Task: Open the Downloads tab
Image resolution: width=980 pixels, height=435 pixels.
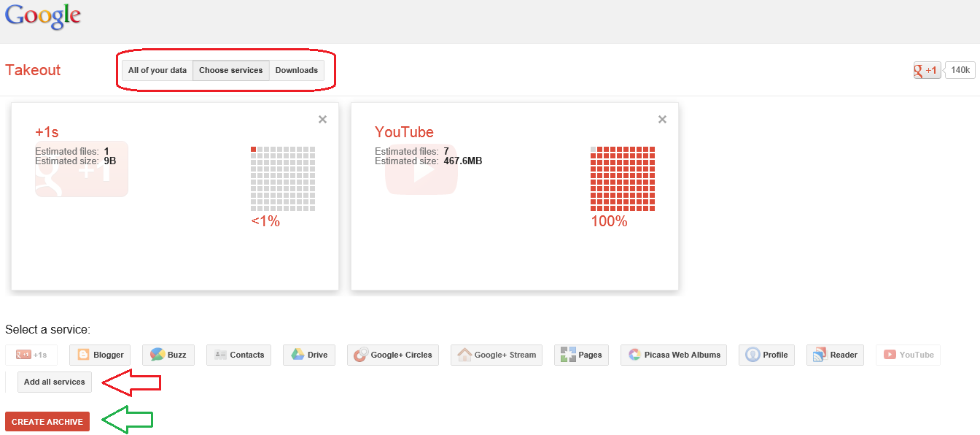Action: pyautogui.click(x=297, y=70)
